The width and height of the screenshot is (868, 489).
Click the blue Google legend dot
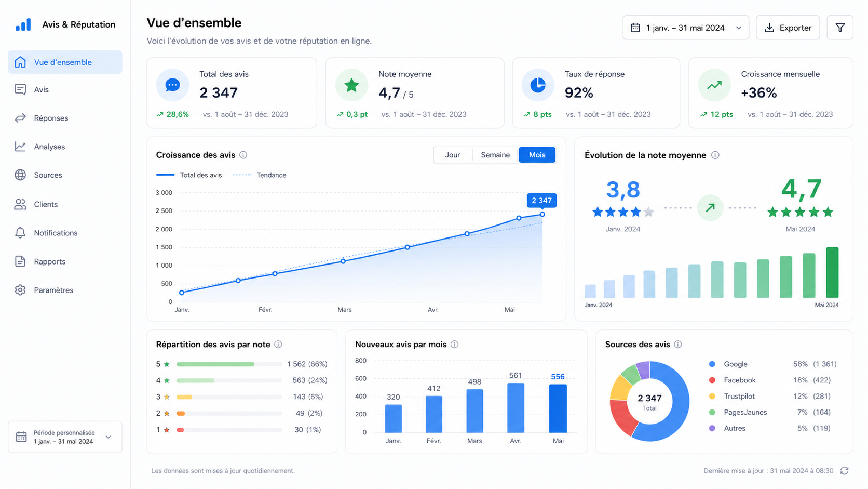712,364
